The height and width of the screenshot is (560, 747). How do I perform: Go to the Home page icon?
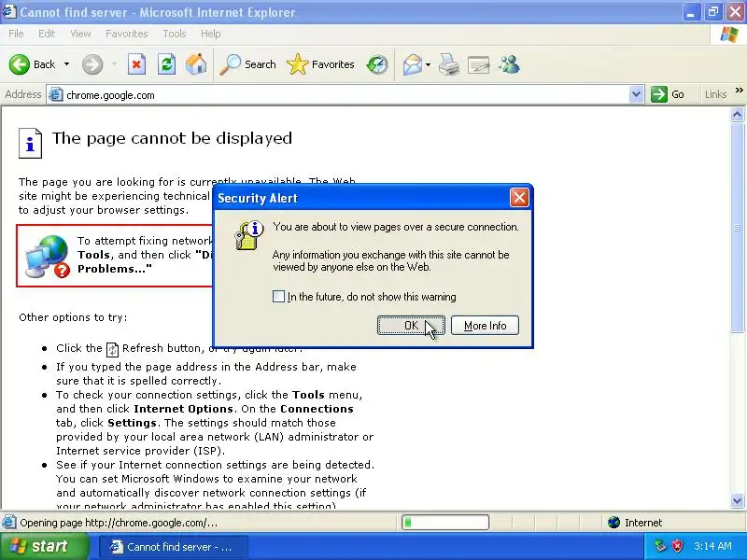196,64
